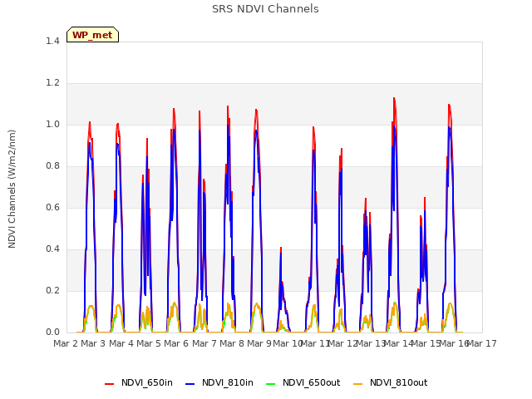Click the 0.2 y-axis tick label
532x399 pixels.
point(52,290)
